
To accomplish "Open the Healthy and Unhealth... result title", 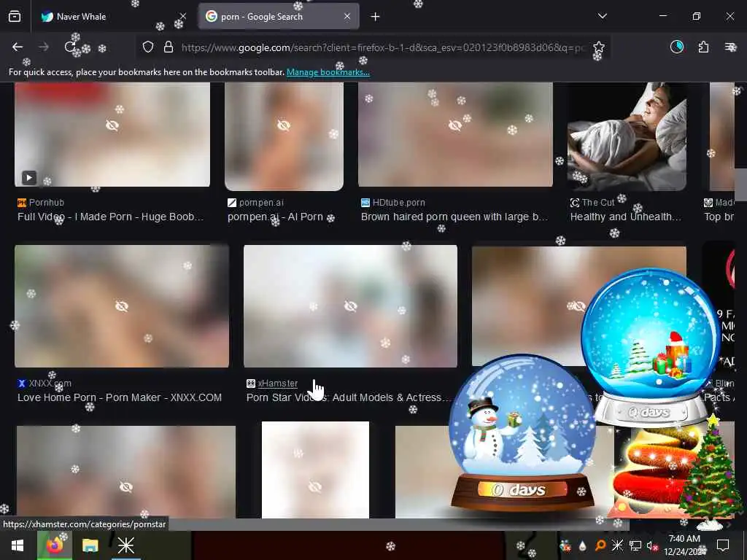I will pyautogui.click(x=625, y=217).
